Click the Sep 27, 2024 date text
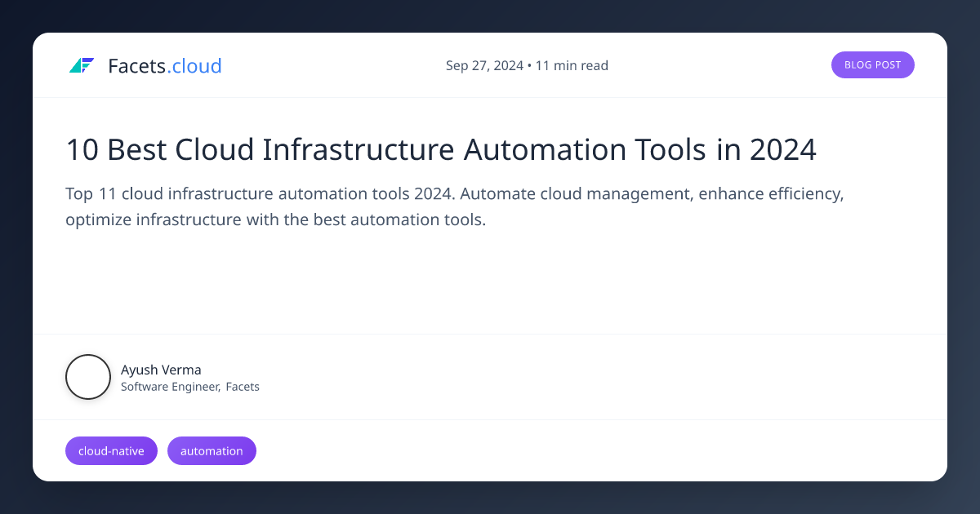The height and width of the screenshot is (514, 980). pyautogui.click(x=484, y=65)
